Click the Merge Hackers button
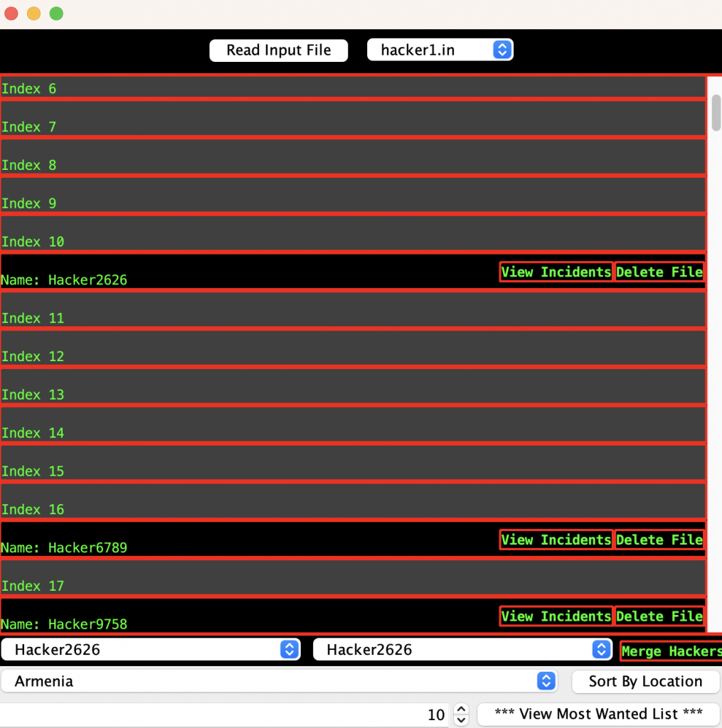The width and height of the screenshot is (722, 728). click(670, 652)
